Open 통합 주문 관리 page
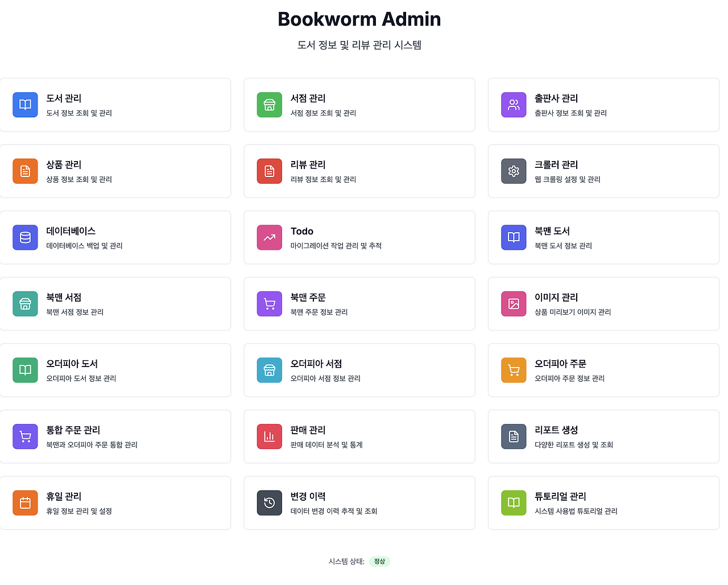 click(x=115, y=436)
